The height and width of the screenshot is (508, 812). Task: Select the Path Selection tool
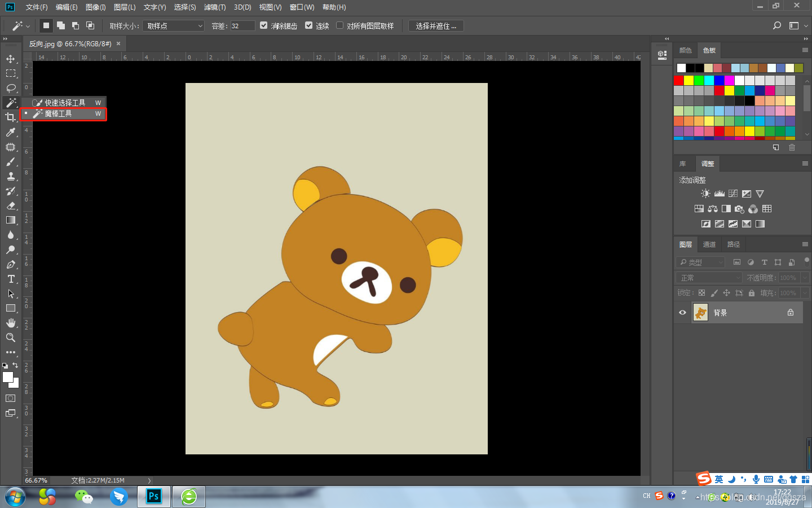click(x=11, y=294)
